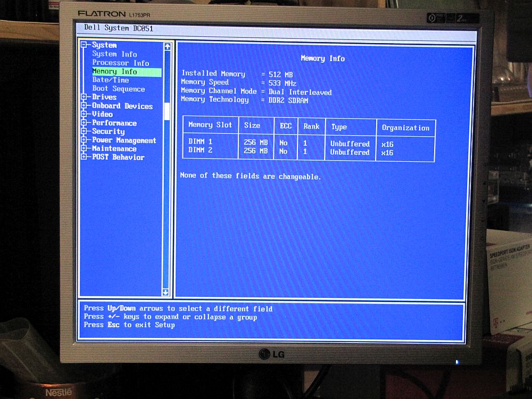This screenshot has height=399, width=532.
Task: Click the 'None of these fields are changeable' note
Action: pos(251,176)
